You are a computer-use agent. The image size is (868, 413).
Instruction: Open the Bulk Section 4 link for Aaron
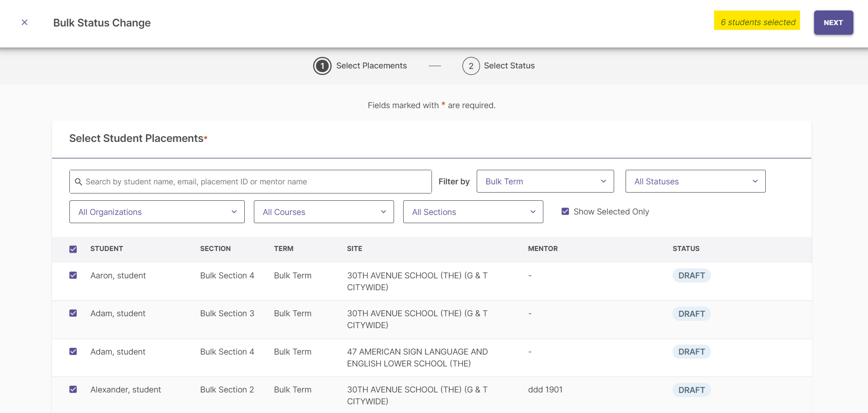click(227, 275)
